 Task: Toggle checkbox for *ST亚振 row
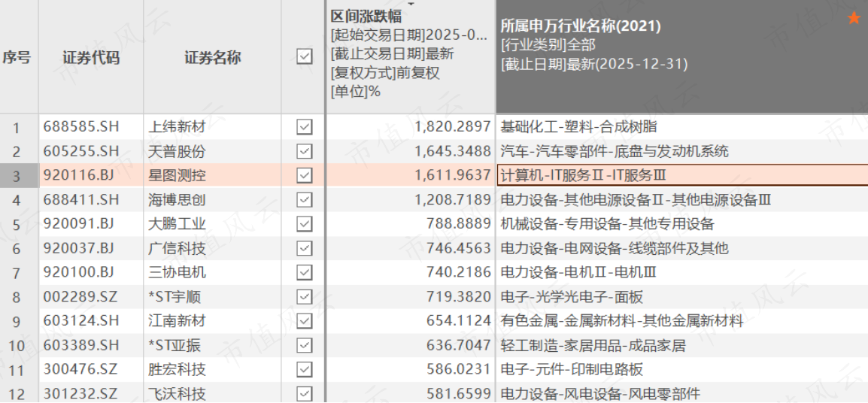click(x=305, y=345)
